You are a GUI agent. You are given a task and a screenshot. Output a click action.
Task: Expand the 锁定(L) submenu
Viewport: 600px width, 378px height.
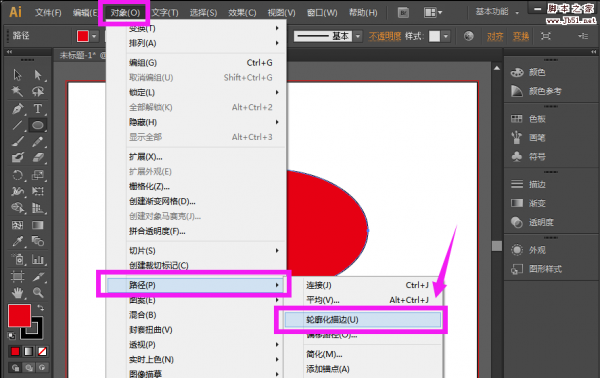205,93
